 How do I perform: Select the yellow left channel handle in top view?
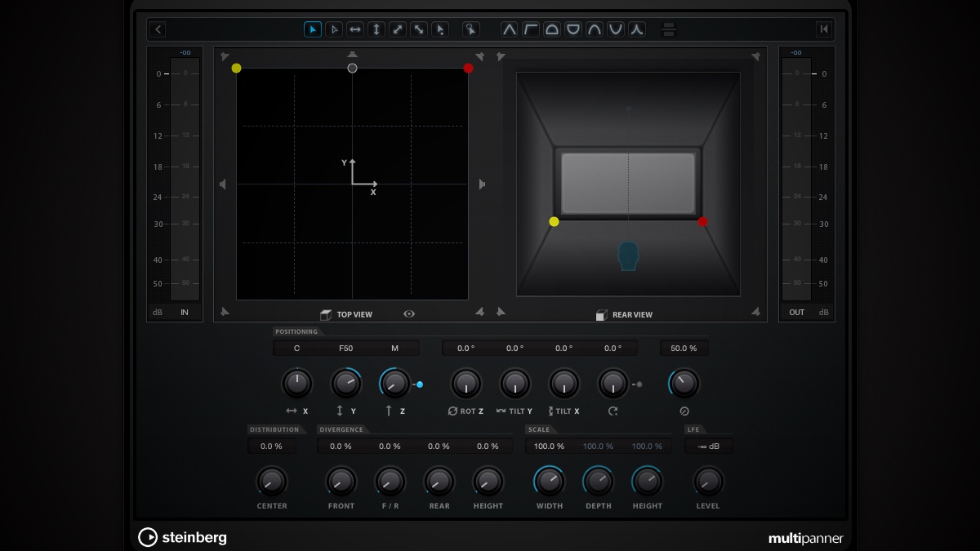237,69
